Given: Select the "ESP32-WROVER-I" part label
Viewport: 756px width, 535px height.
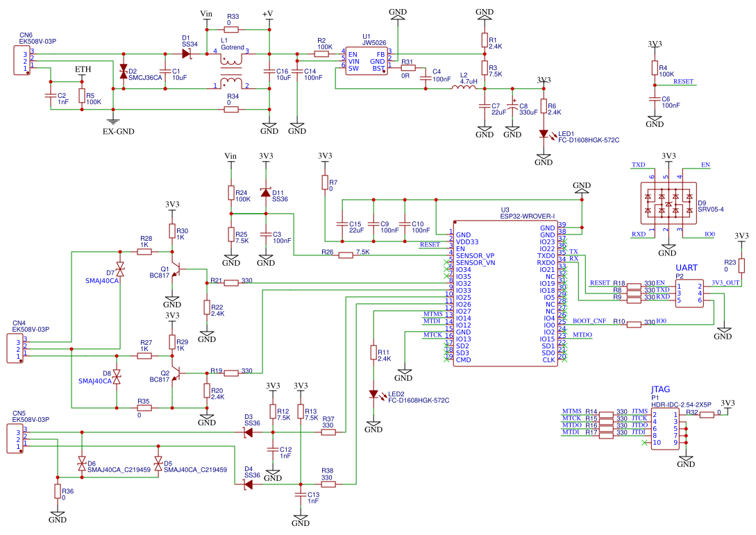Looking at the screenshot, I should point(528,216).
